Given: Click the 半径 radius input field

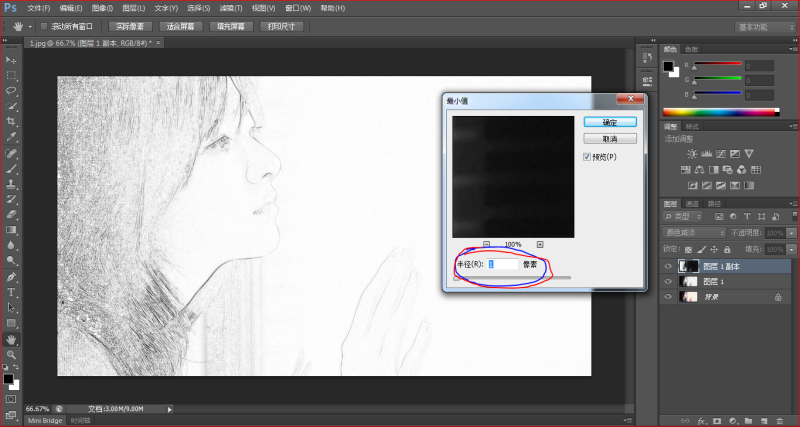Looking at the screenshot, I should coord(502,264).
